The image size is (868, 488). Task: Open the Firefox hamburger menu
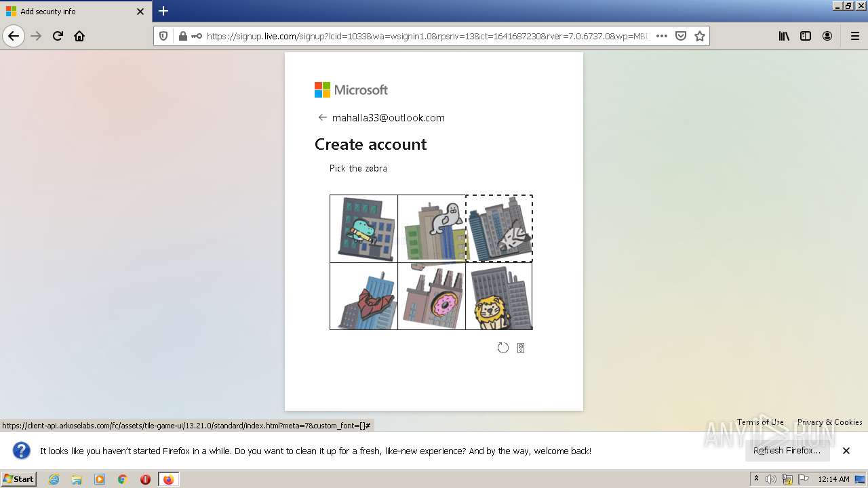(854, 36)
